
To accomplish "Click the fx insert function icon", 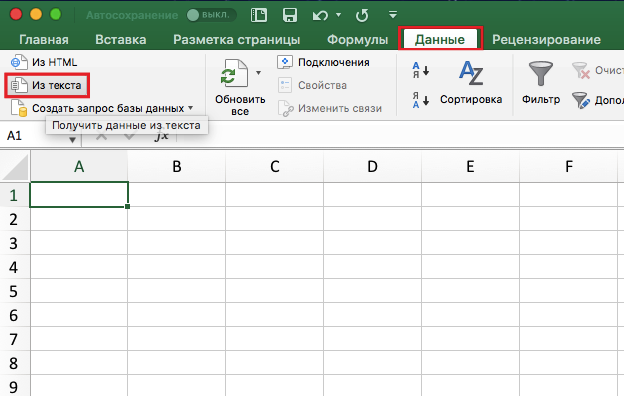I will tap(162, 136).
